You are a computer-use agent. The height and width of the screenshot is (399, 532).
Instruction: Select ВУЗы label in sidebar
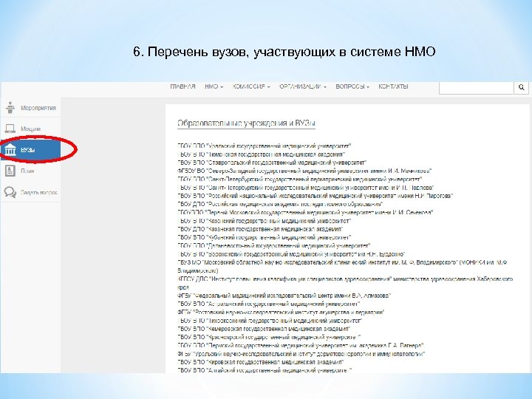27,149
